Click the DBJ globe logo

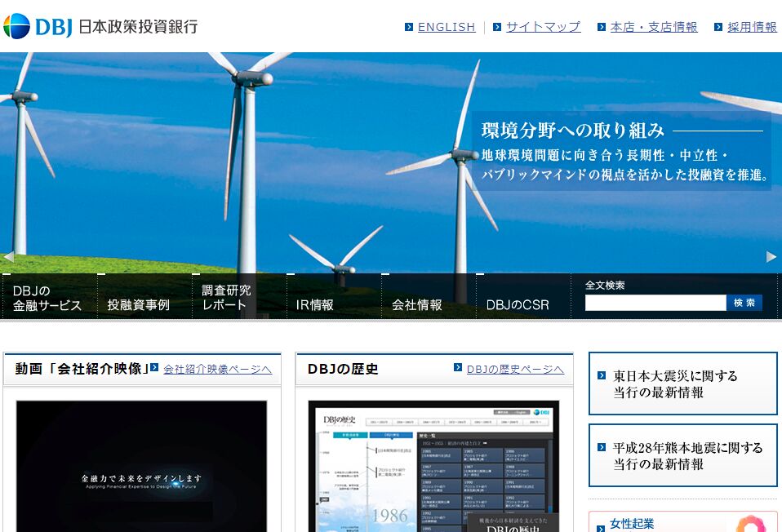point(16,26)
